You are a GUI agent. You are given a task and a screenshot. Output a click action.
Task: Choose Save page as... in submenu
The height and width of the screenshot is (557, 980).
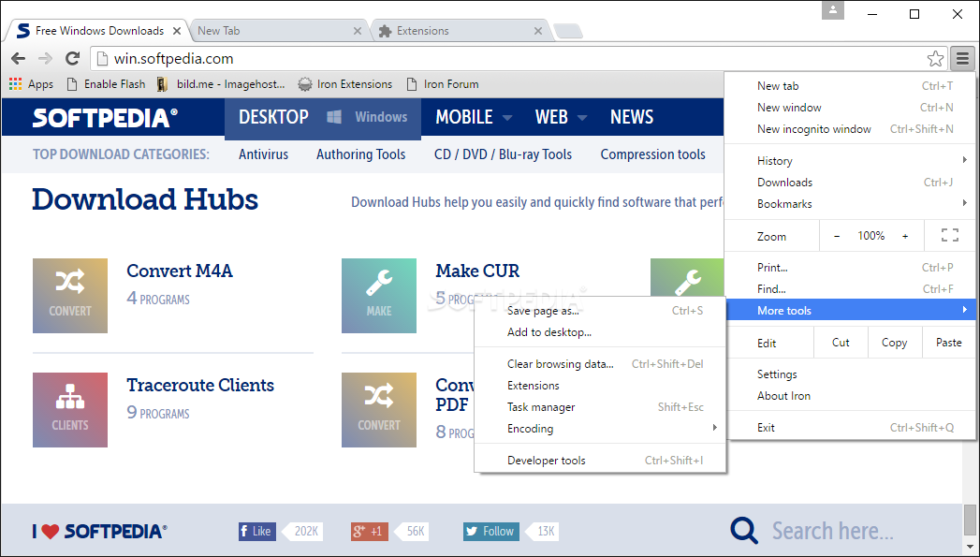point(600,311)
